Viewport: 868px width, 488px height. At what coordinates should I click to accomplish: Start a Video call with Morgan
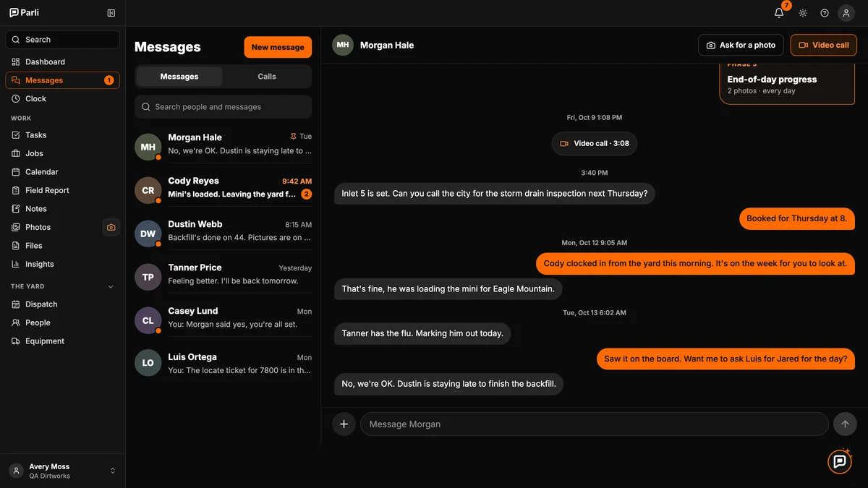coord(824,45)
